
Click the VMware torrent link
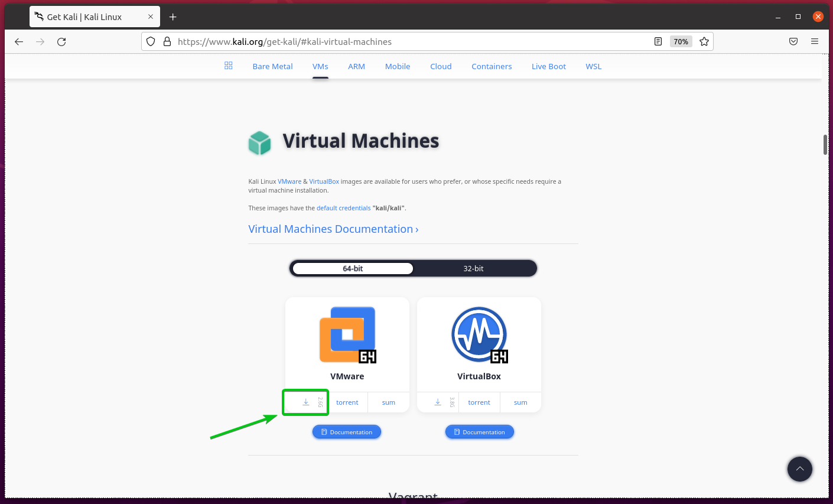tap(347, 402)
